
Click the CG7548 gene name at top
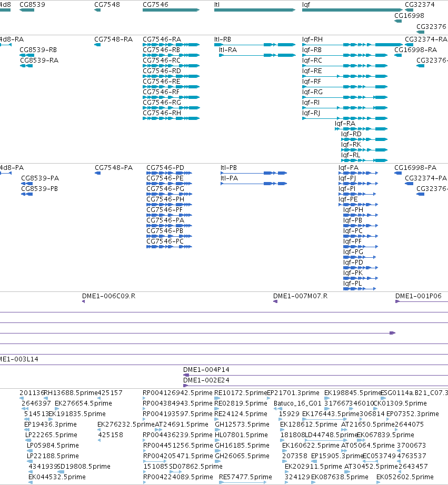[107, 5]
